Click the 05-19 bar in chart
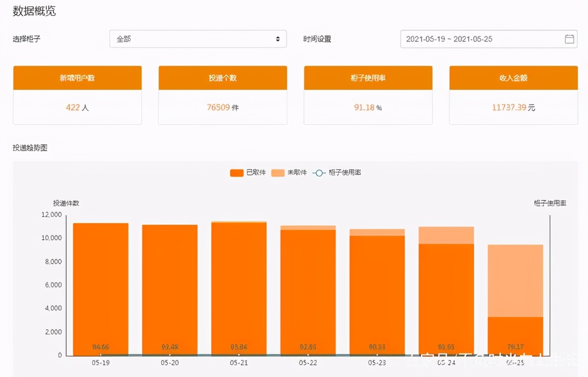 pos(101,289)
